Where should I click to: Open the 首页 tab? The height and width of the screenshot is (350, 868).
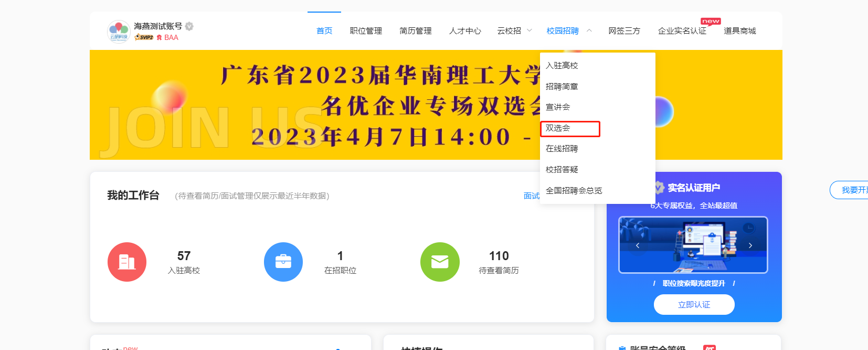point(324,31)
